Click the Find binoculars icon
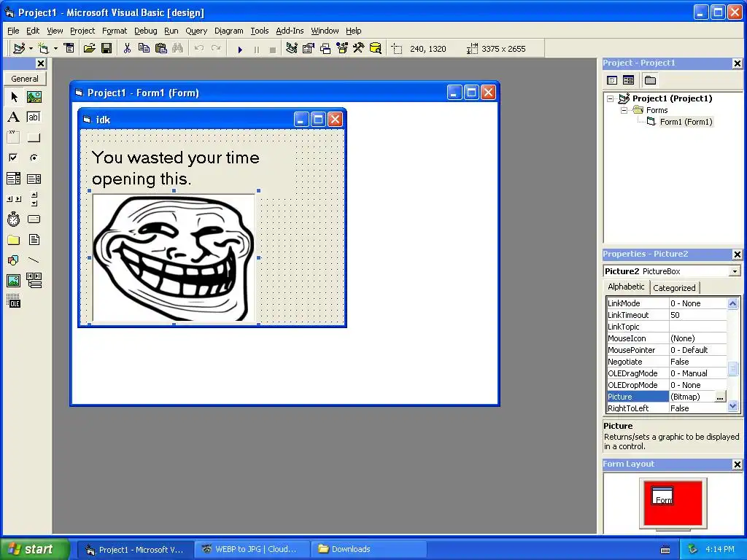The image size is (747, 560). 178,49
